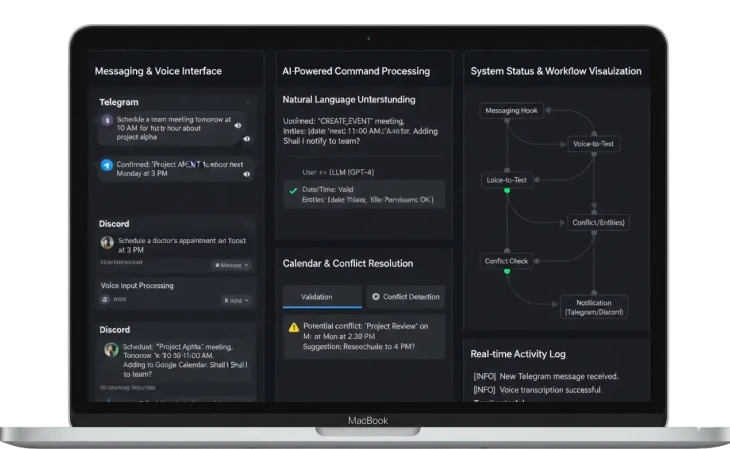Select the Notification (Telegram/Discord) workflow node
Image resolution: width=730 pixels, height=449 pixels.
(594, 307)
